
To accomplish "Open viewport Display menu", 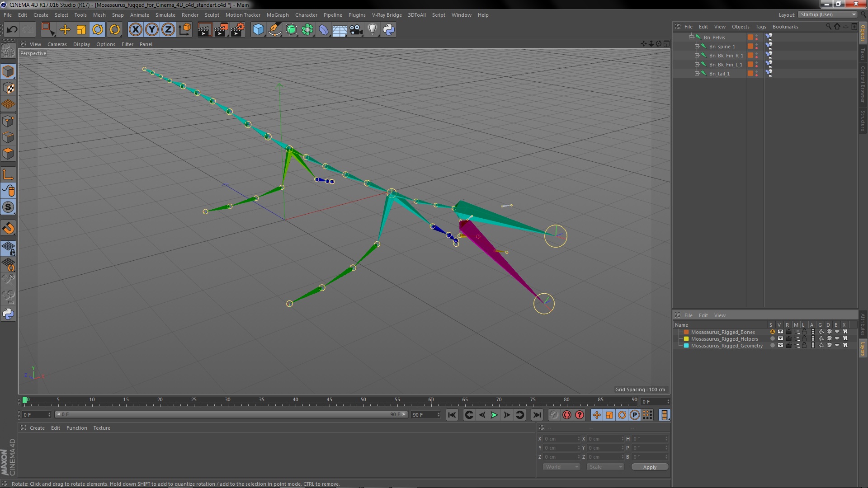I will coord(81,44).
